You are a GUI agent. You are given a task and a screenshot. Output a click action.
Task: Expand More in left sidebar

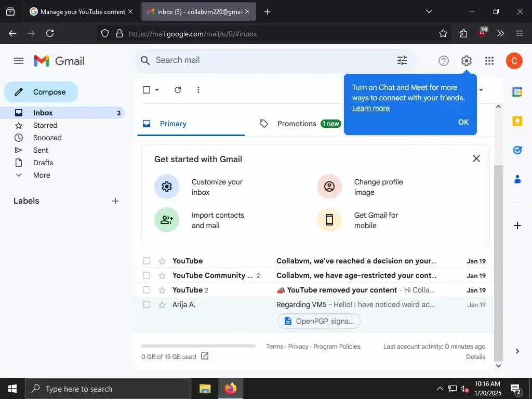(42, 175)
